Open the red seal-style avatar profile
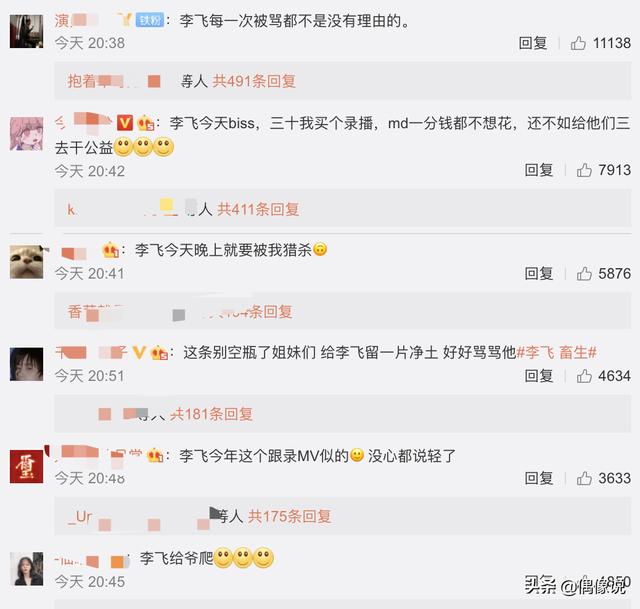Screen dimensions: 640x609 pos(26,467)
